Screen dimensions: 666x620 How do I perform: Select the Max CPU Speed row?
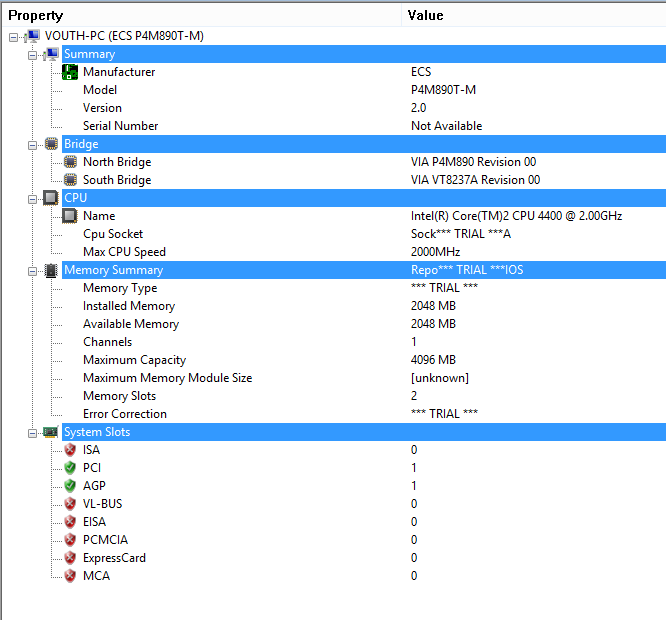coord(364,252)
